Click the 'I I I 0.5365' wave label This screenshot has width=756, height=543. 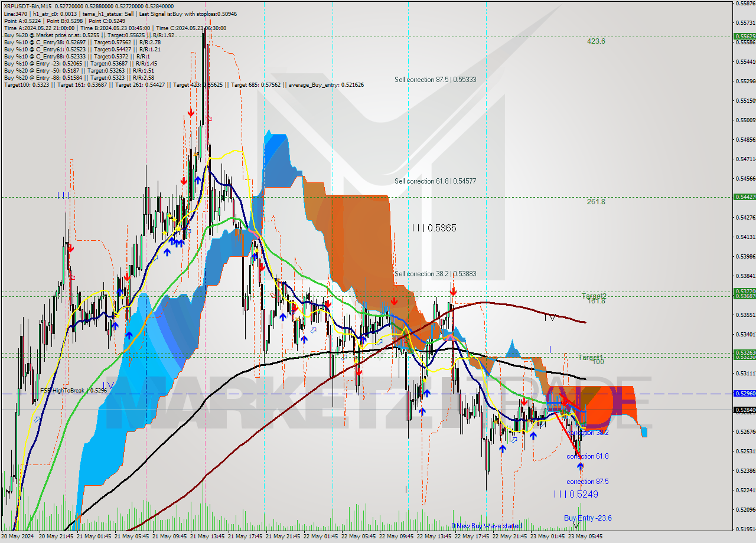(x=434, y=228)
